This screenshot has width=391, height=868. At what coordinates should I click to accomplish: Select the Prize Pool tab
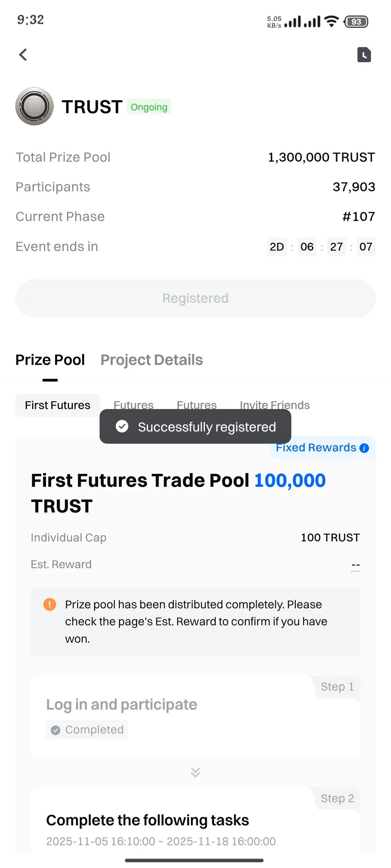coord(50,360)
